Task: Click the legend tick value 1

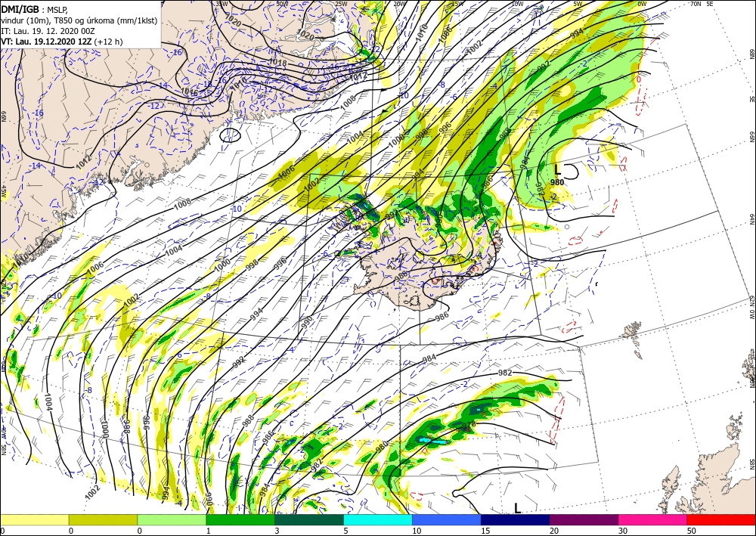Action: (x=209, y=531)
